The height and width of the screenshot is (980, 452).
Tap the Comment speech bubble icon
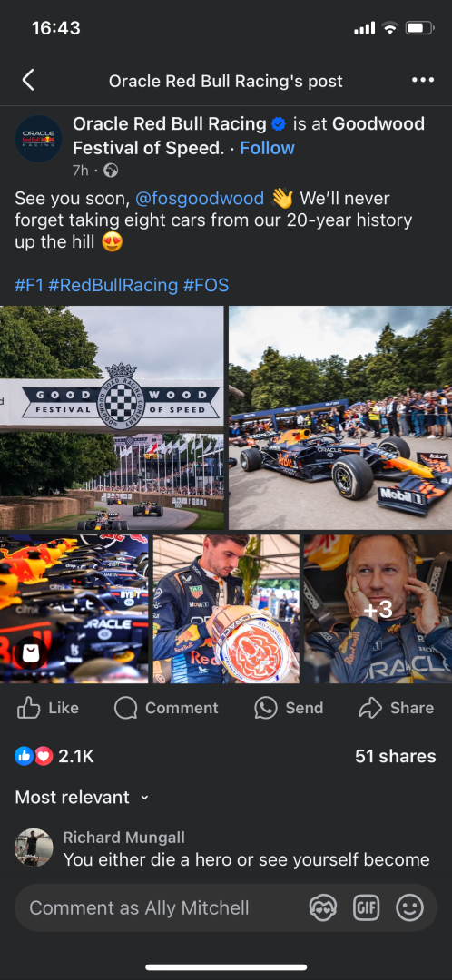(x=125, y=708)
